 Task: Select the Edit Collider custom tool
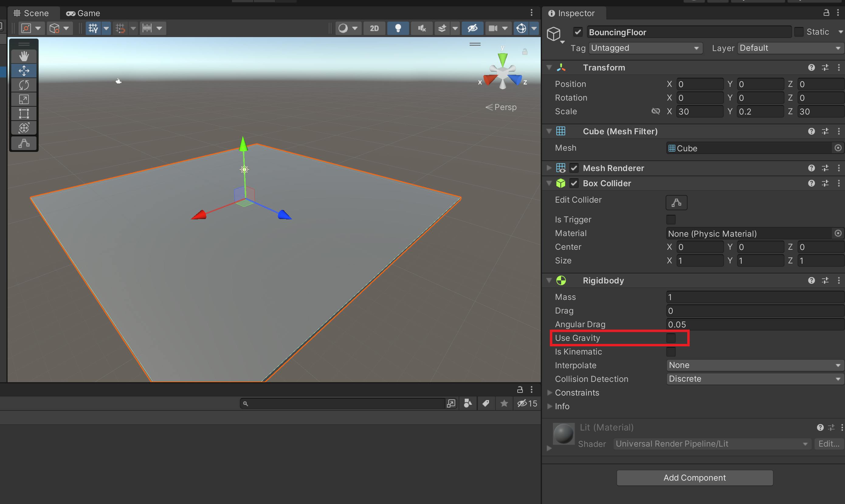click(24, 143)
